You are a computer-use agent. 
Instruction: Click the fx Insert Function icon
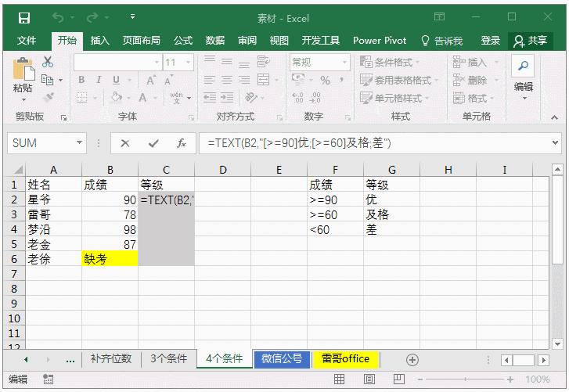(x=182, y=143)
